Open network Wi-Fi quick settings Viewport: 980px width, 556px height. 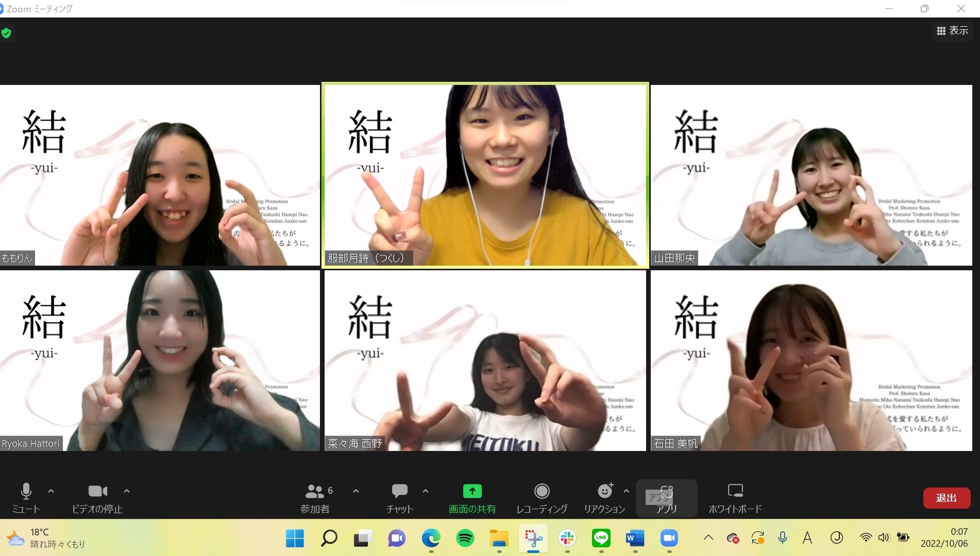866,538
